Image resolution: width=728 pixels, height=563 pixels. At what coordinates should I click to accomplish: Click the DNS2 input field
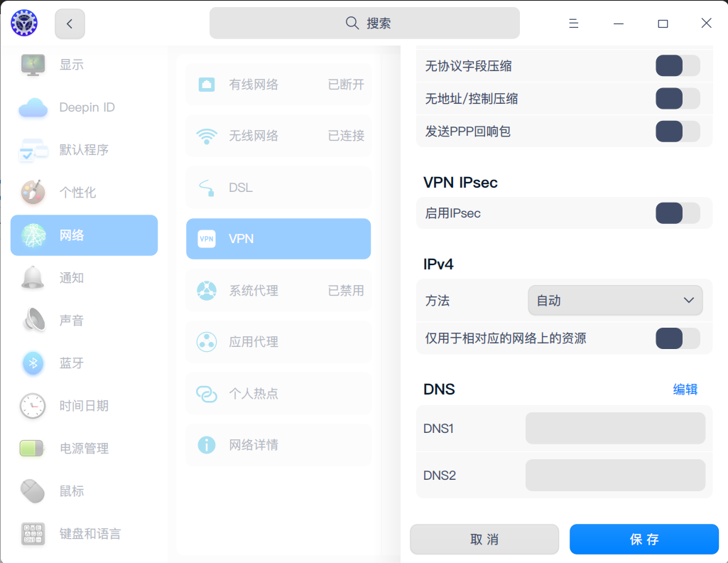[x=615, y=475]
